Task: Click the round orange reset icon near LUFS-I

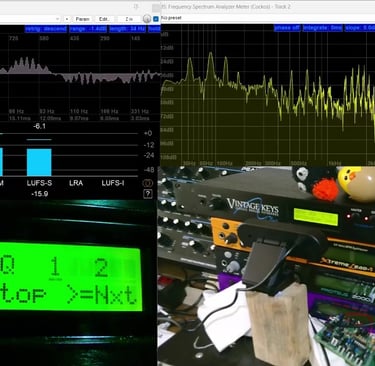Action: pyautogui.click(x=148, y=183)
